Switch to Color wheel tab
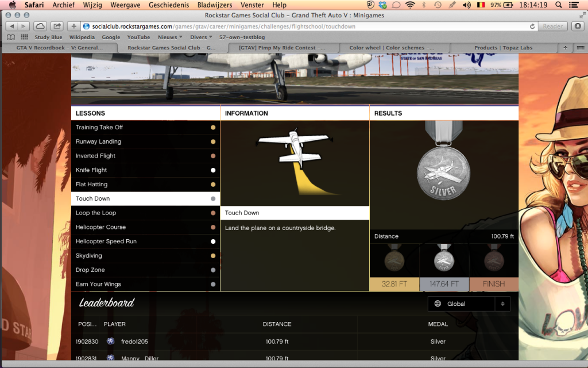This screenshot has height=368, width=588. [392, 48]
